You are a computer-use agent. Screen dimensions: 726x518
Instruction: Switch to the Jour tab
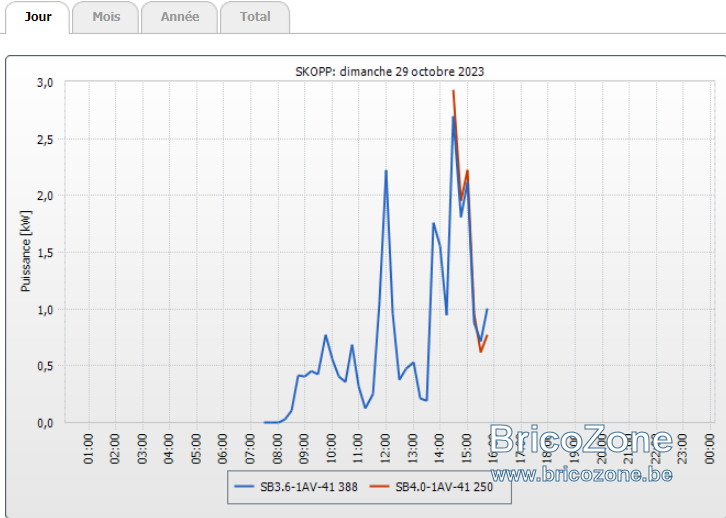[x=38, y=17]
